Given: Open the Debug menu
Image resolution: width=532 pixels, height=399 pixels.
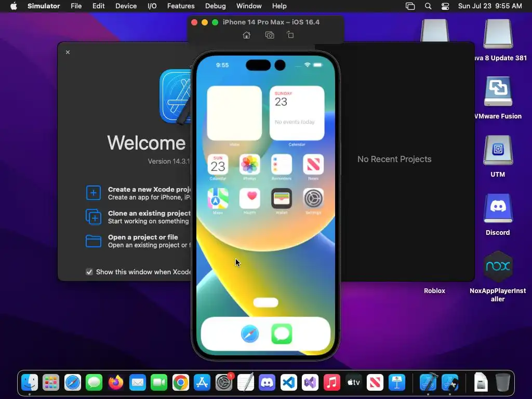Looking at the screenshot, I should (216, 6).
